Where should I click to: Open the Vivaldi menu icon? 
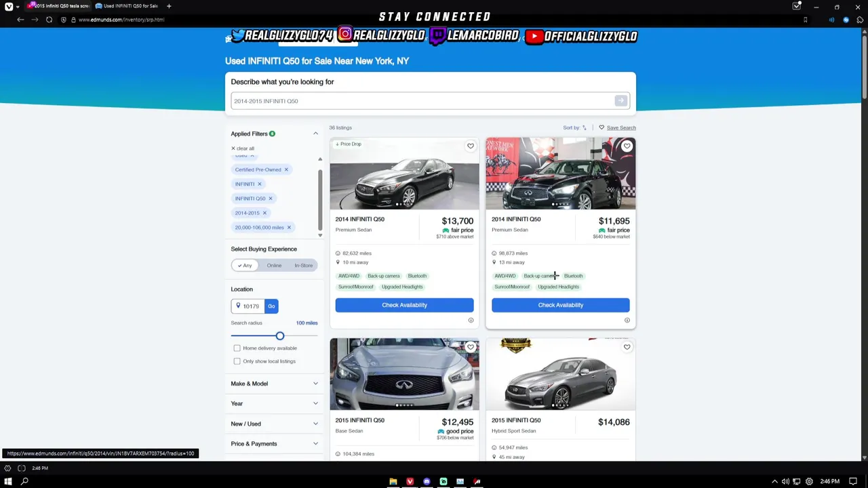coord(9,6)
